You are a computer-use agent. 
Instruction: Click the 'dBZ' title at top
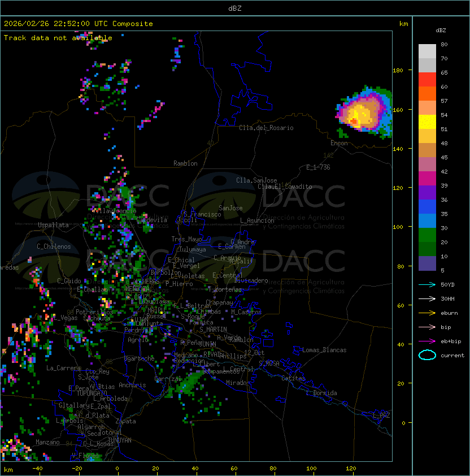(x=235, y=8)
